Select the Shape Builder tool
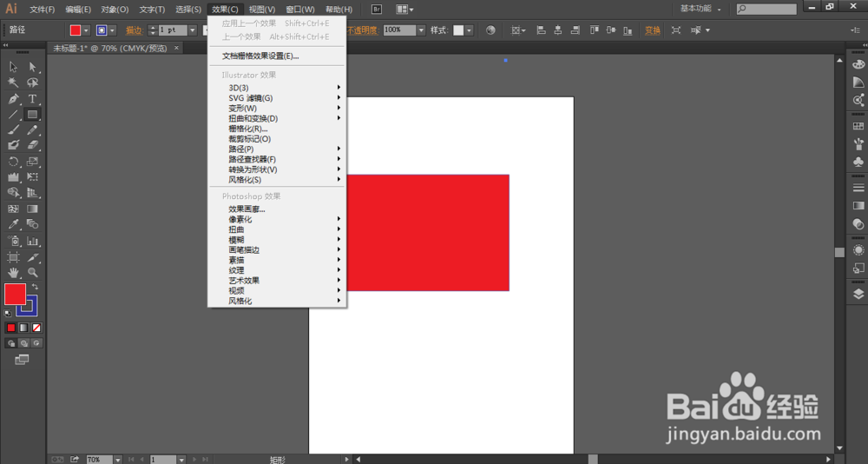The height and width of the screenshot is (464, 868). (x=13, y=193)
